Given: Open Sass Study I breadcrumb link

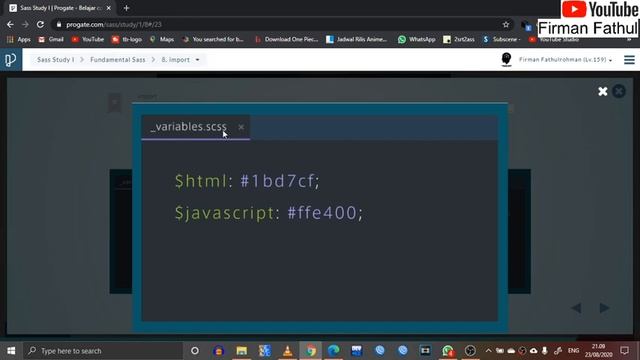Looking at the screenshot, I should (x=56, y=60).
